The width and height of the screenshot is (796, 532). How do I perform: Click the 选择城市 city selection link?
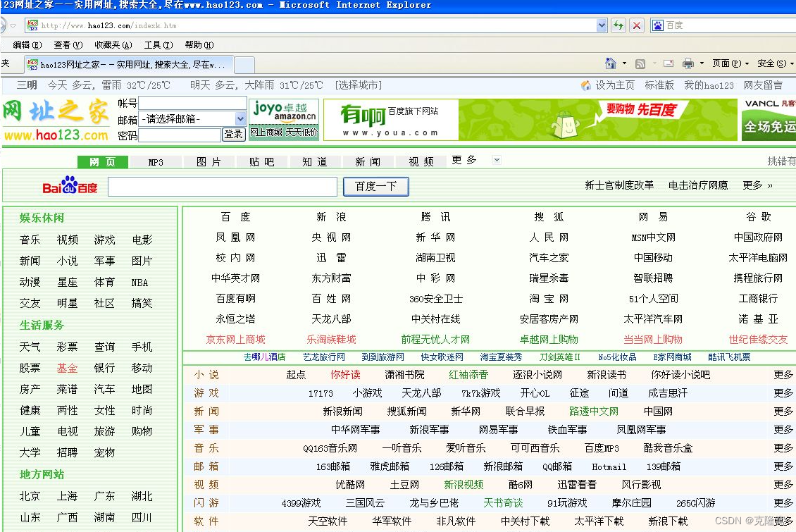(x=356, y=85)
